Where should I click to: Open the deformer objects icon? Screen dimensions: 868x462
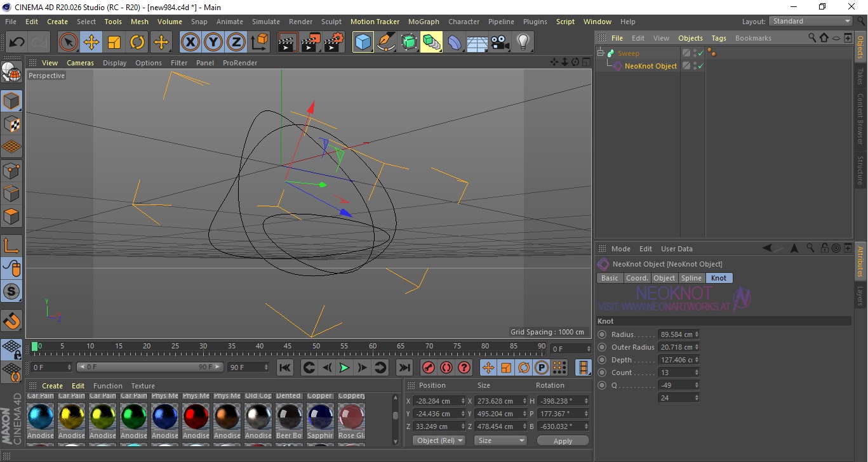(x=455, y=43)
